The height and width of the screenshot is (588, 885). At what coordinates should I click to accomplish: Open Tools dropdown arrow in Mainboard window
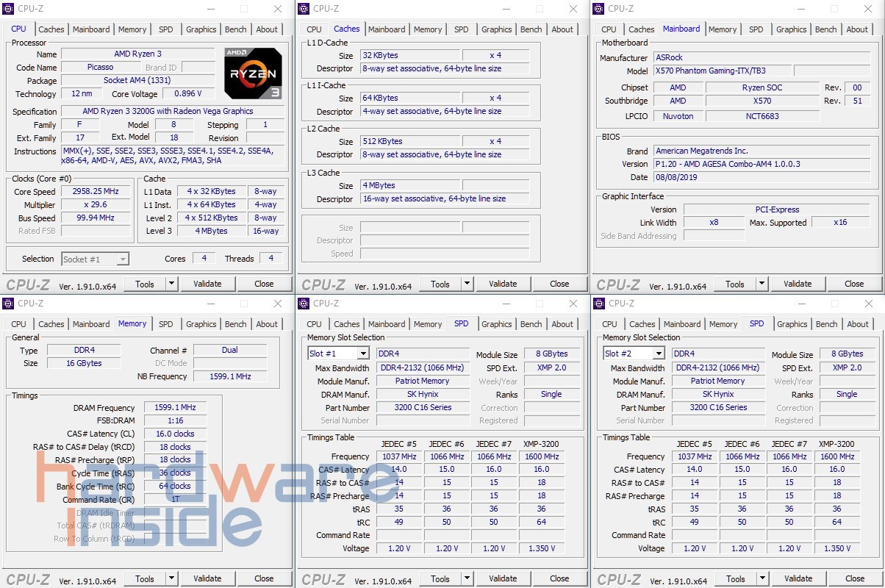tap(762, 284)
